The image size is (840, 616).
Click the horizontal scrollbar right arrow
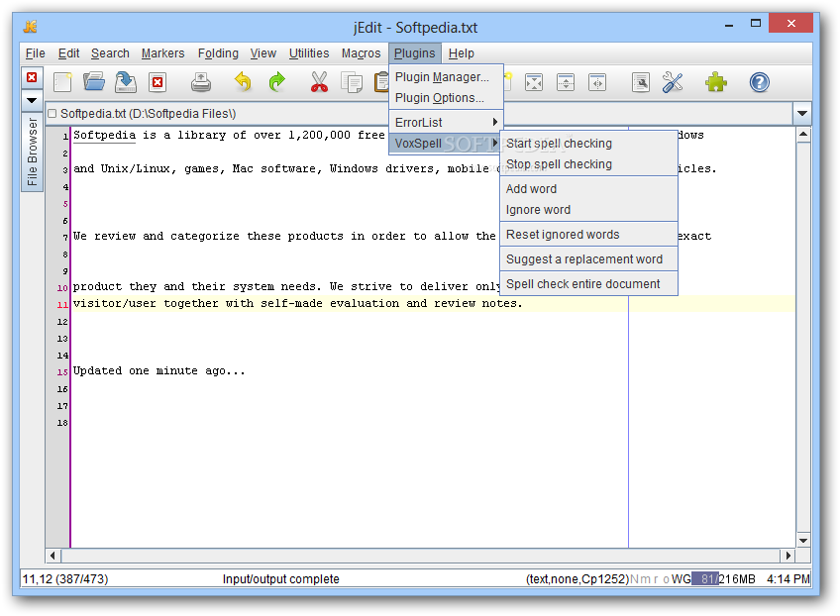[788, 556]
